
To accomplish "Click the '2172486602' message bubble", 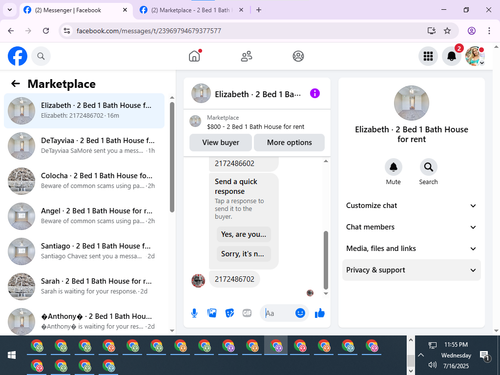I will [x=244, y=163].
